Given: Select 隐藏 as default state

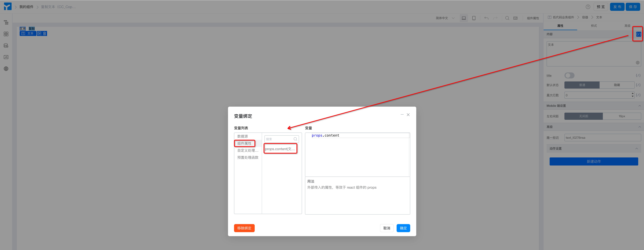Looking at the screenshot, I should (x=617, y=85).
